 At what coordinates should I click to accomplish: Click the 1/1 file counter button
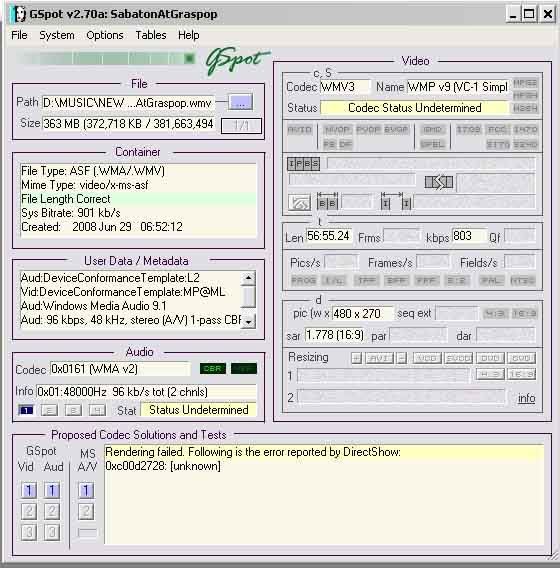[241, 126]
